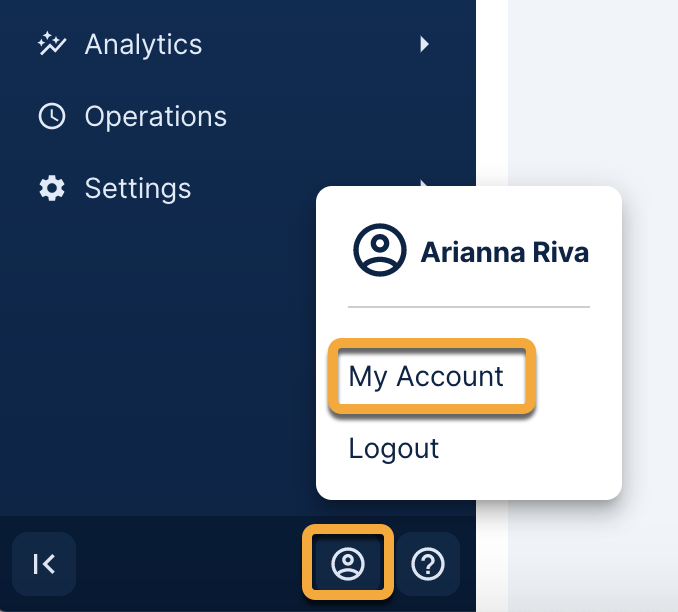Open help via the question mark icon
The image size is (678, 612).
428,564
